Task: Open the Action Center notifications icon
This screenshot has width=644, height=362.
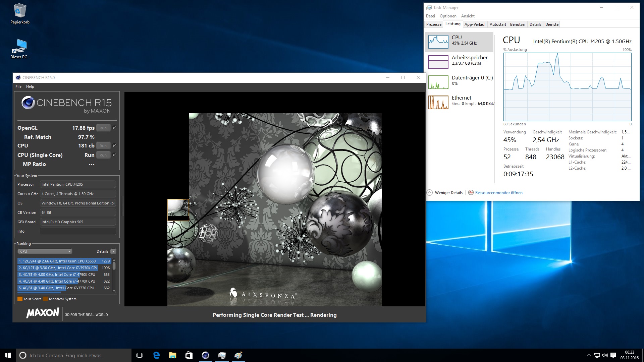Action: coord(613,355)
